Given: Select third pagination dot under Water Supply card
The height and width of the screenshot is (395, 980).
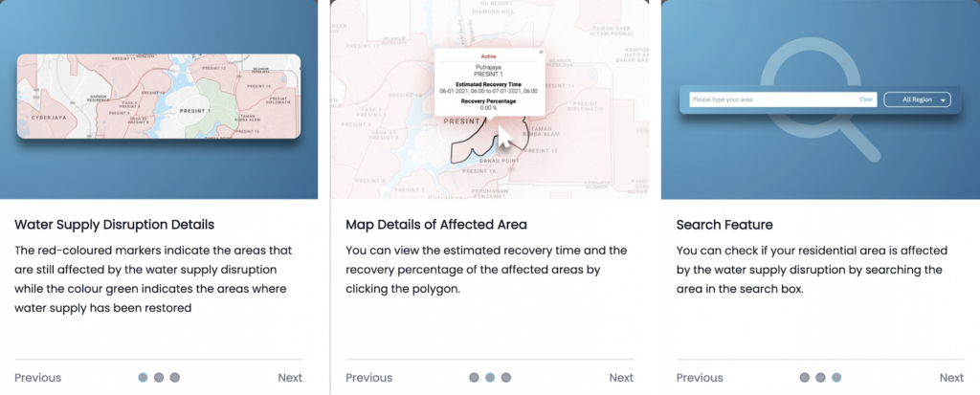Looking at the screenshot, I should pyautogui.click(x=175, y=378).
